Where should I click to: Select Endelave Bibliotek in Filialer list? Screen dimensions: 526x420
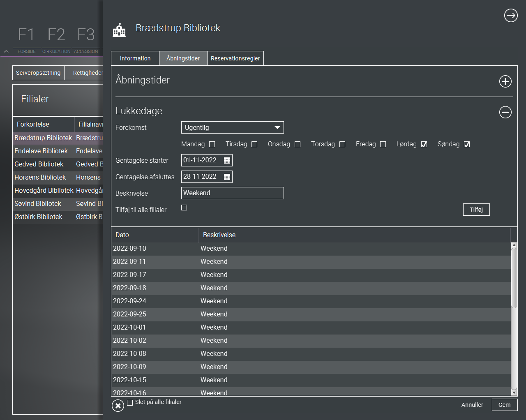(x=58, y=151)
